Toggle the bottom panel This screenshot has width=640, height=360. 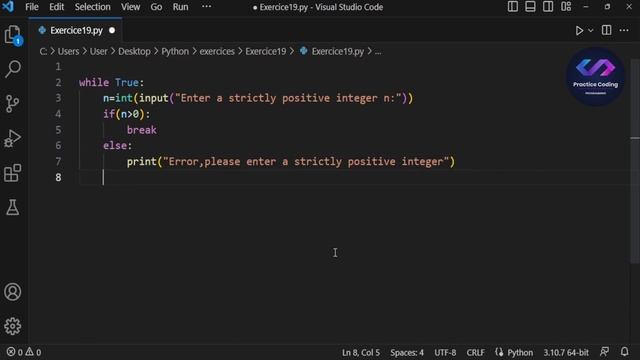pyautogui.click(x=530, y=7)
